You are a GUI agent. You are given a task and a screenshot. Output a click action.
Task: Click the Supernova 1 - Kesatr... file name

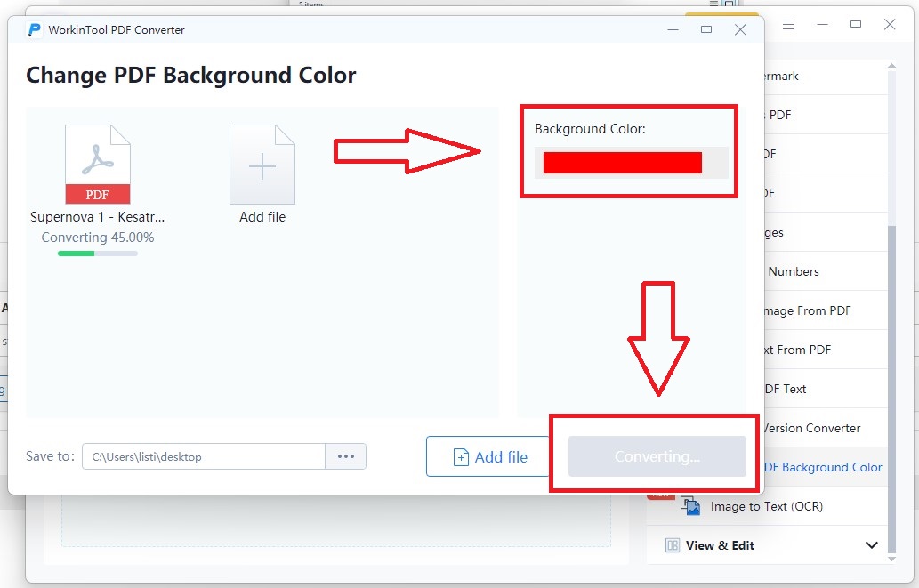click(x=97, y=217)
